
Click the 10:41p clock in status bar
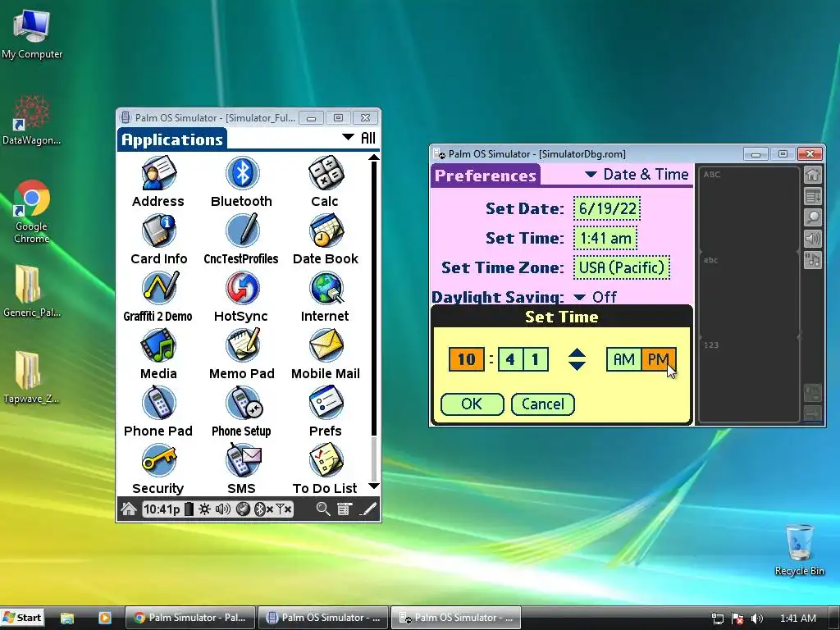click(x=162, y=509)
